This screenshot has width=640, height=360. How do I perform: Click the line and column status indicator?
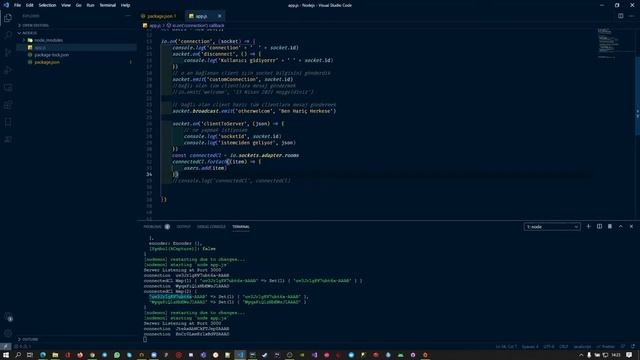pos(507,346)
